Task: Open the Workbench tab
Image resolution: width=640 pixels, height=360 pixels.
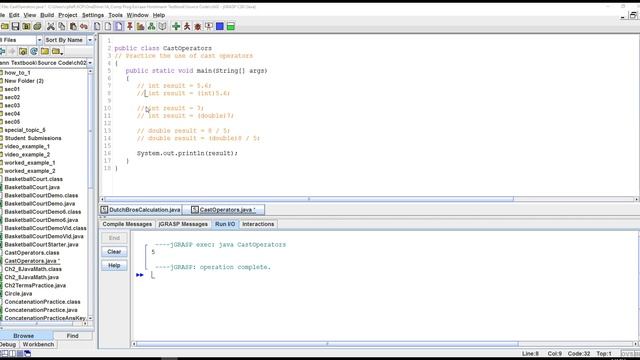Action: (x=38, y=344)
